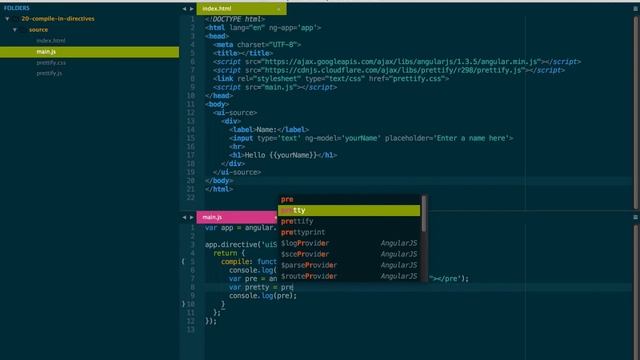Choose 'prettyprint' autocomplete suggestion
This screenshot has width=640, height=360.
(349, 232)
